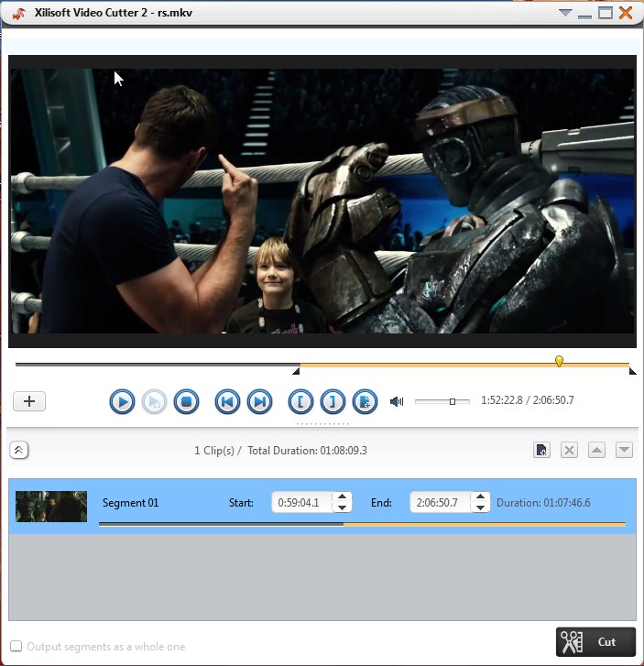Screen dimensions: 644x666
Task: Decrease End time with down arrow
Action: point(480,508)
